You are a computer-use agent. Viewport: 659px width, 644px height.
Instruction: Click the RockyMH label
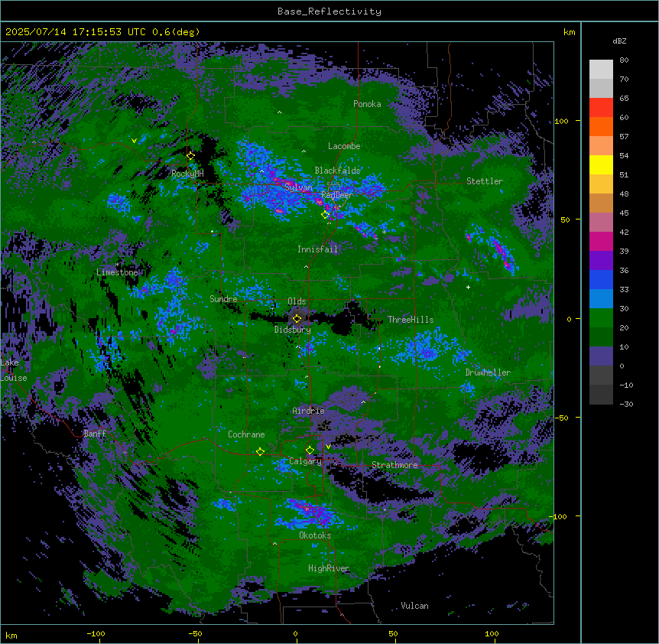tap(187, 174)
